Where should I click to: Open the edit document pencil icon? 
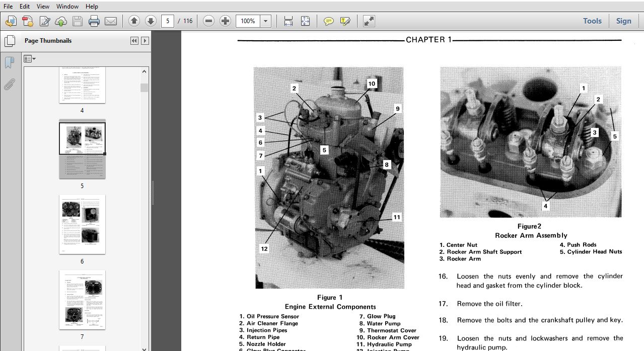(44, 21)
